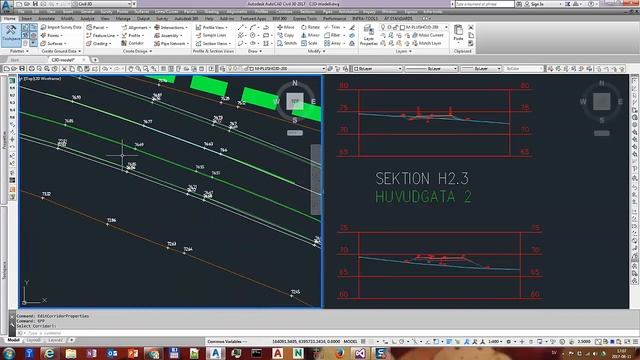Open the INFRA-TOOLS ribbon tab
Viewport: 640px width, 360px height.
tap(364, 19)
